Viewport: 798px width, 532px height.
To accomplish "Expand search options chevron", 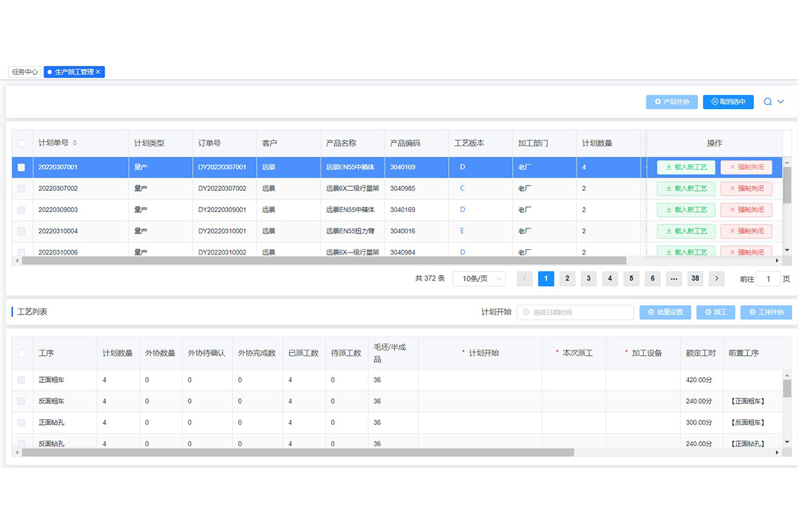I will pos(781,102).
